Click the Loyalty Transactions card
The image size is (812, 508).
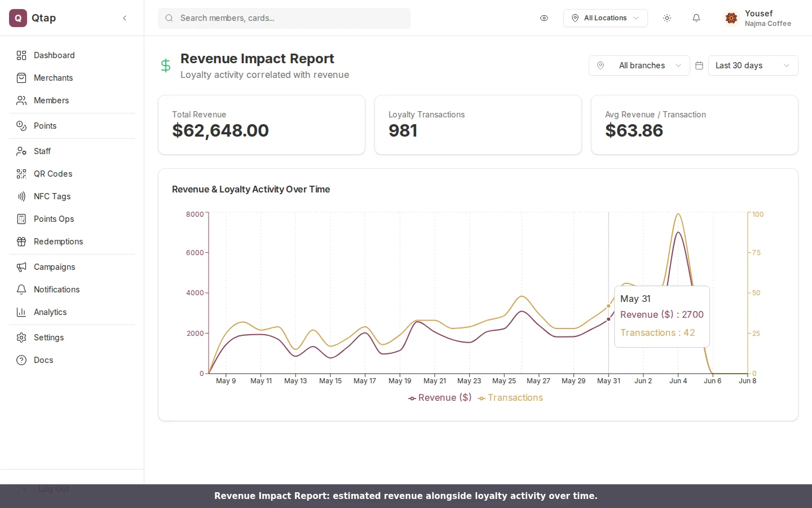click(478, 125)
